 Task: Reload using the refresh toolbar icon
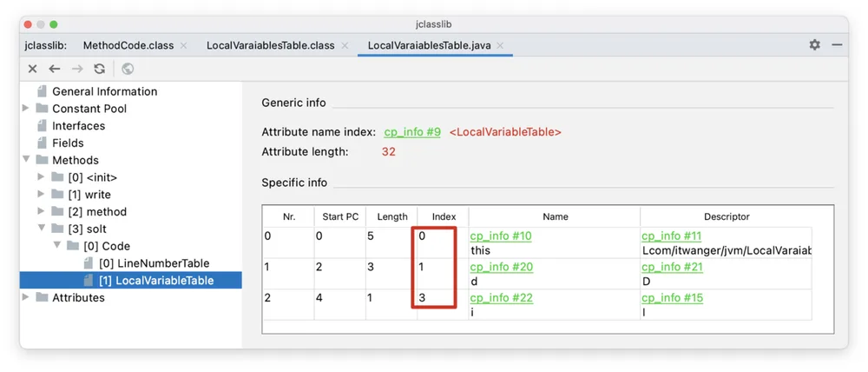[x=99, y=69]
